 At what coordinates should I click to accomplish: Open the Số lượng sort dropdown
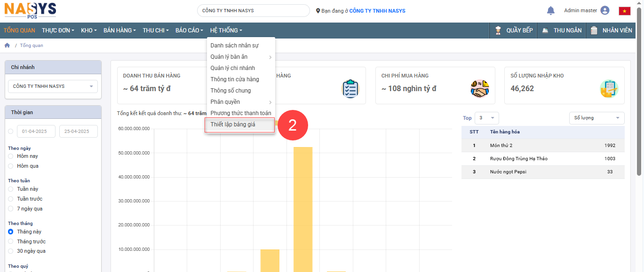(596, 118)
